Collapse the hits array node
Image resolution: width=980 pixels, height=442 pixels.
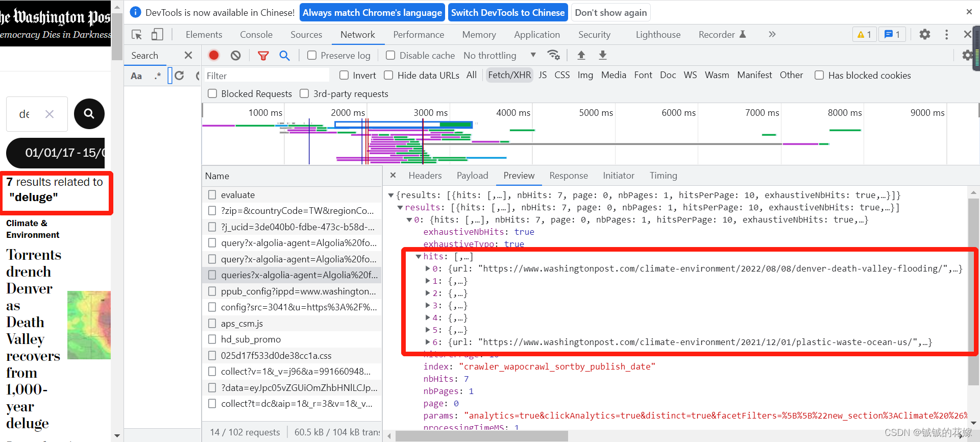point(419,256)
